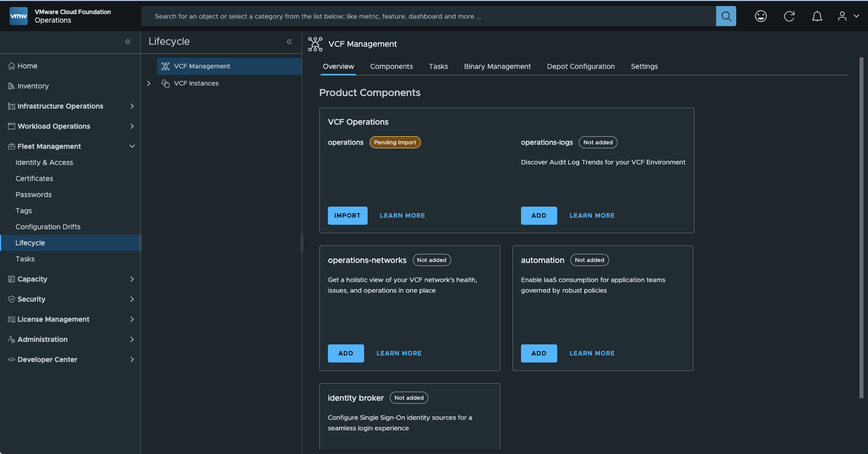Screen dimensions: 868x454
Task: Click into the global search field
Action: click(x=427, y=16)
